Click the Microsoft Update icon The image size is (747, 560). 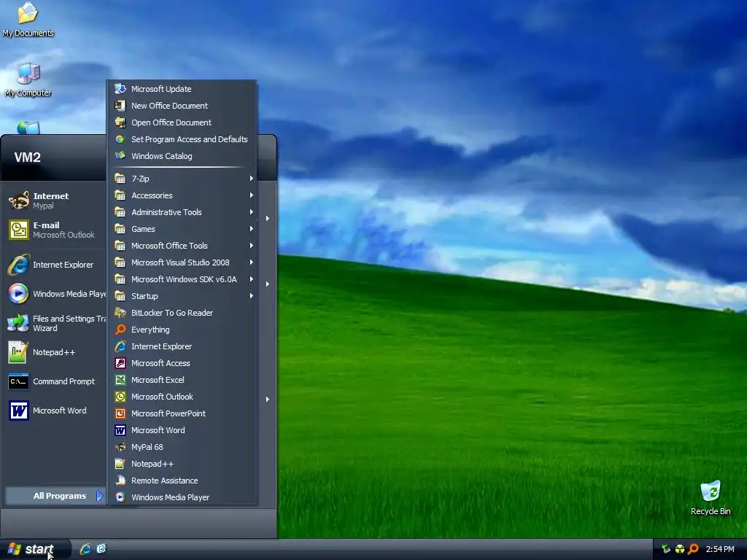coord(120,89)
